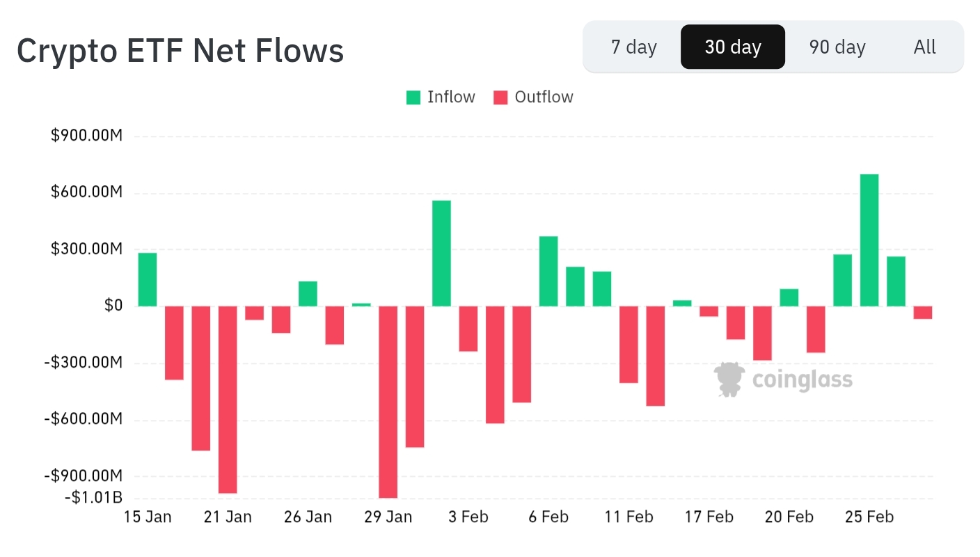Open the coinglass watermark text link

[x=803, y=379]
